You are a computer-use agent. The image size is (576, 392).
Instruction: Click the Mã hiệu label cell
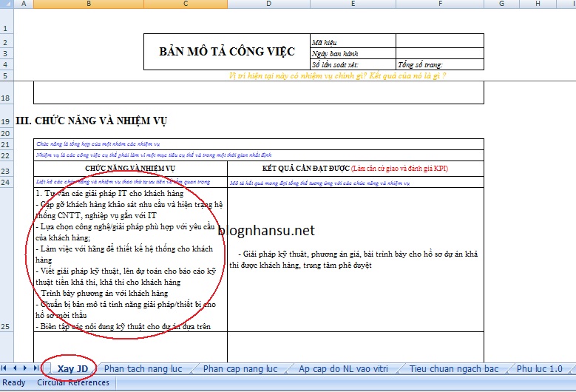coord(353,41)
